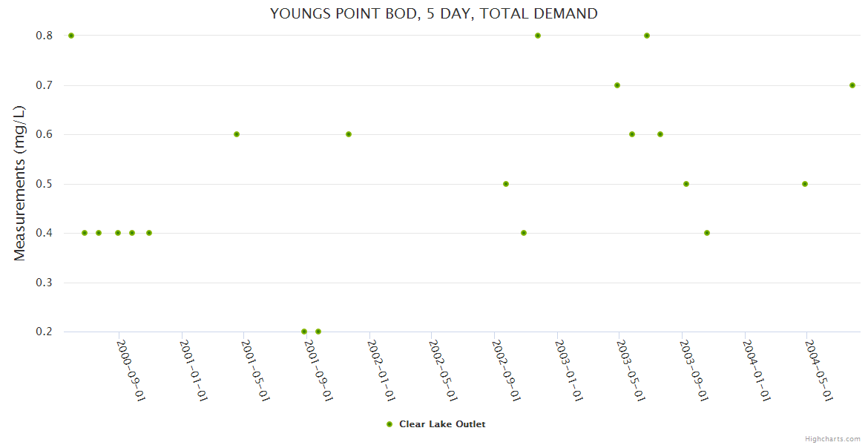Screen dimensions: 868x445
Task: Click the chart title YOUNGS POINT BOD
Action: 433,13
